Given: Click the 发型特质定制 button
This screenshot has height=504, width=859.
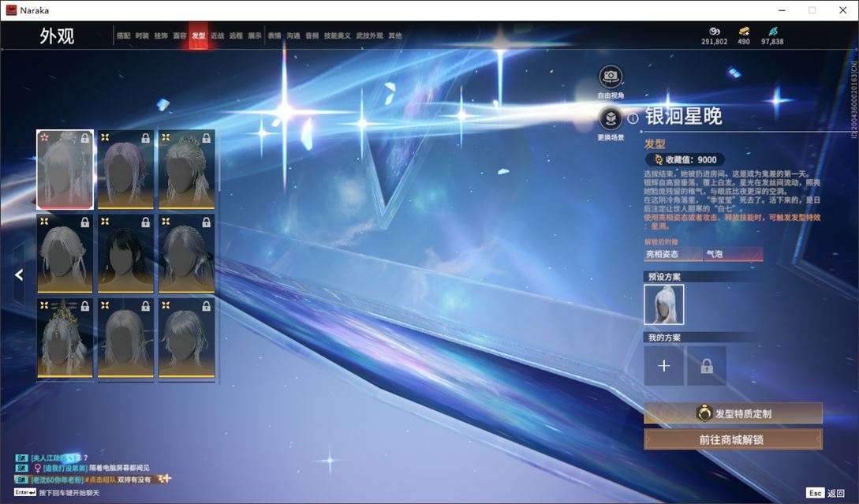Looking at the screenshot, I should click(x=733, y=413).
